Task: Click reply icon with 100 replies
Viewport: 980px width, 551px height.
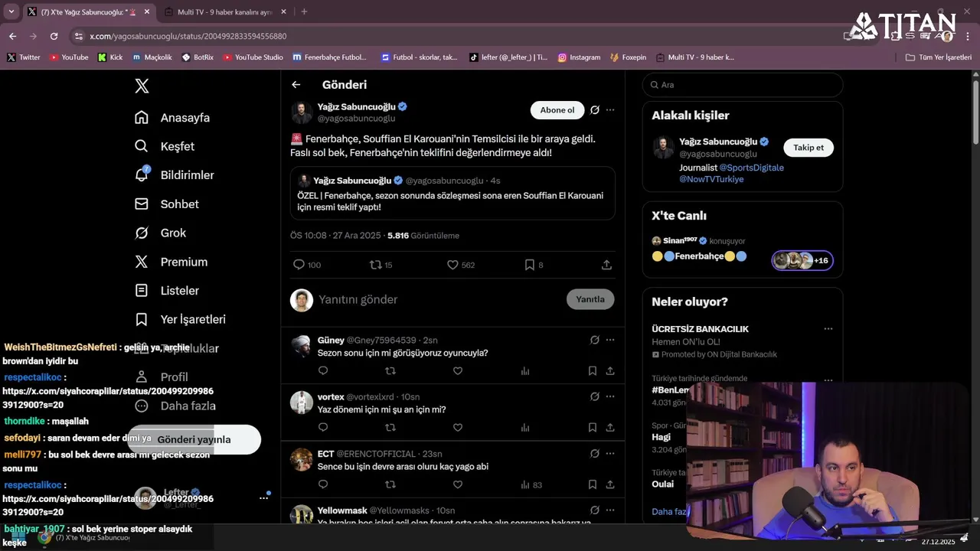Action: [x=307, y=265]
